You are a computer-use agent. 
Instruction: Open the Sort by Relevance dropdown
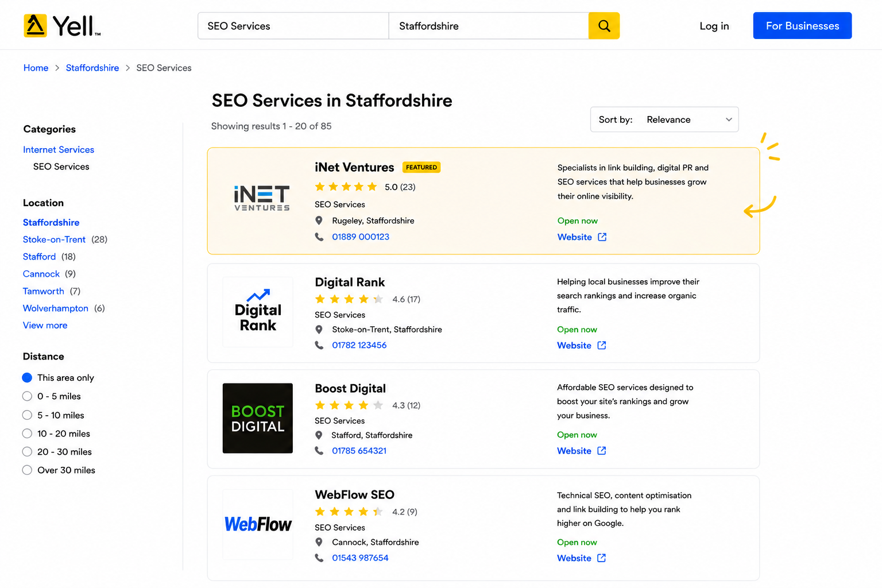[664, 119]
